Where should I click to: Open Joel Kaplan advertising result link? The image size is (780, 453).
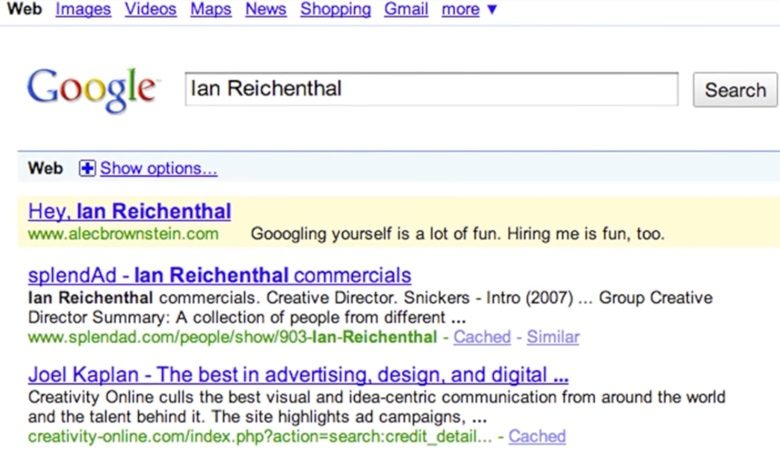[x=298, y=374]
